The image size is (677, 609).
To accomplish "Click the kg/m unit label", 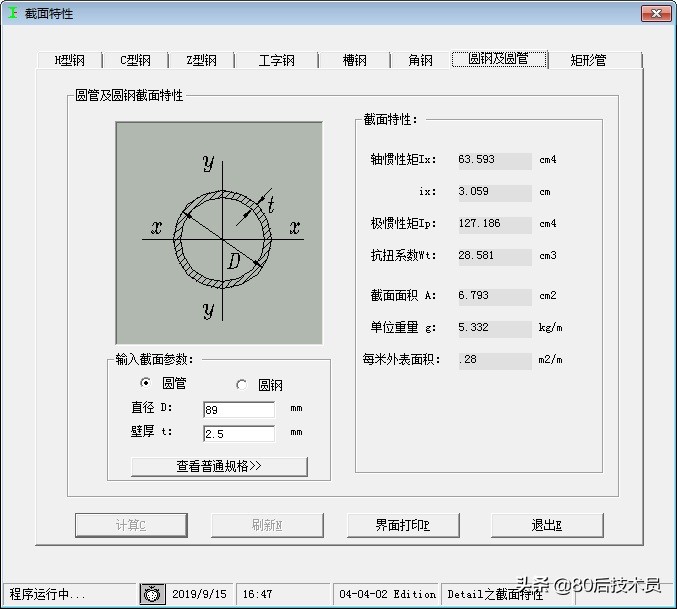I will pyautogui.click(x=550, y=328).
